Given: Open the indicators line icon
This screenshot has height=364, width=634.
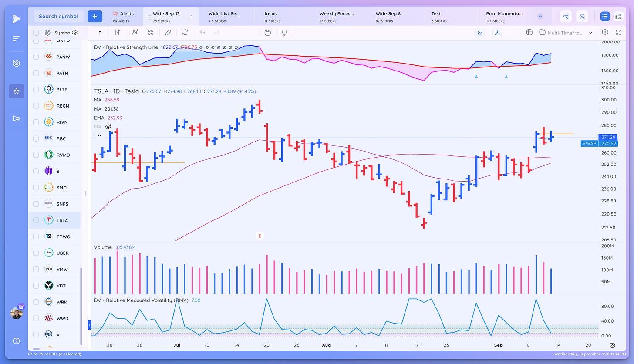Looking at the screenshot, I should point(135,32).
